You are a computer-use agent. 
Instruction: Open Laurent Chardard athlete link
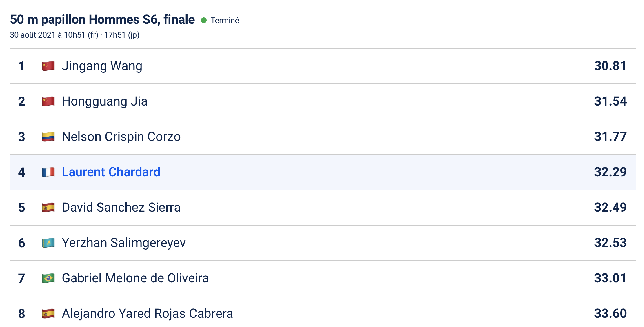(x=111, y=172)
